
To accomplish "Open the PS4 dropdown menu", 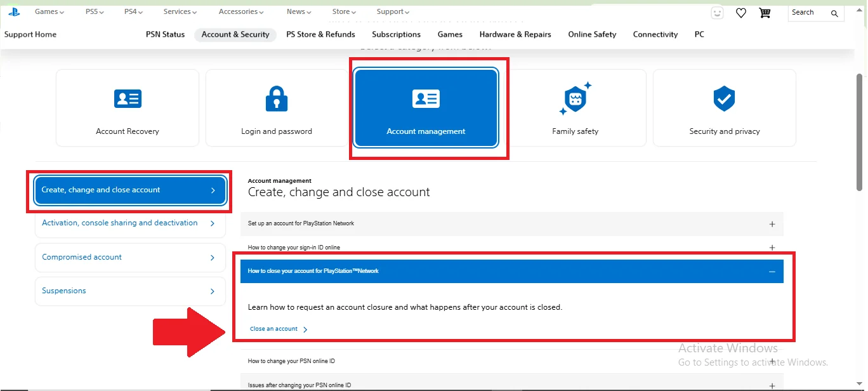I will pyautogui.click(x=134, y=11).
